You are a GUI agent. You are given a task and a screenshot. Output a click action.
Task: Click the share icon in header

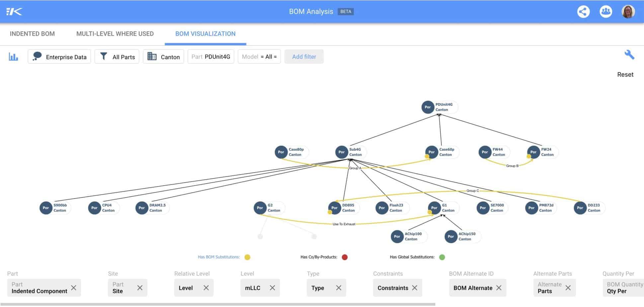[x=583, y=12]
